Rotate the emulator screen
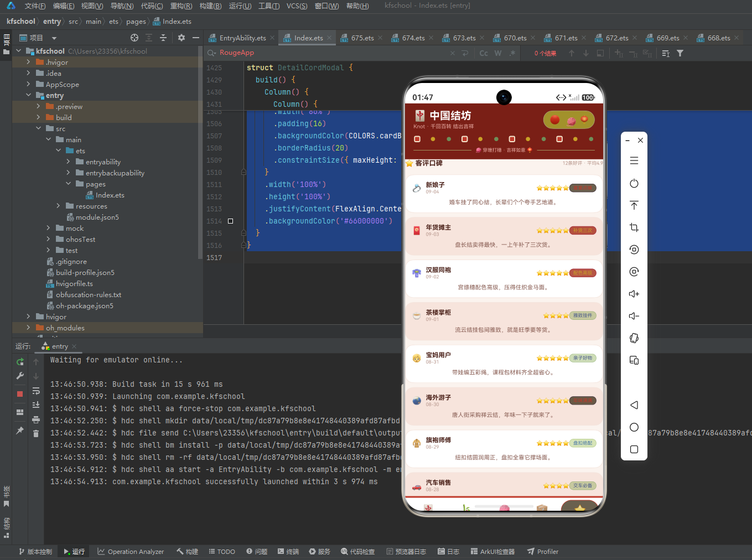 point(634,338)
